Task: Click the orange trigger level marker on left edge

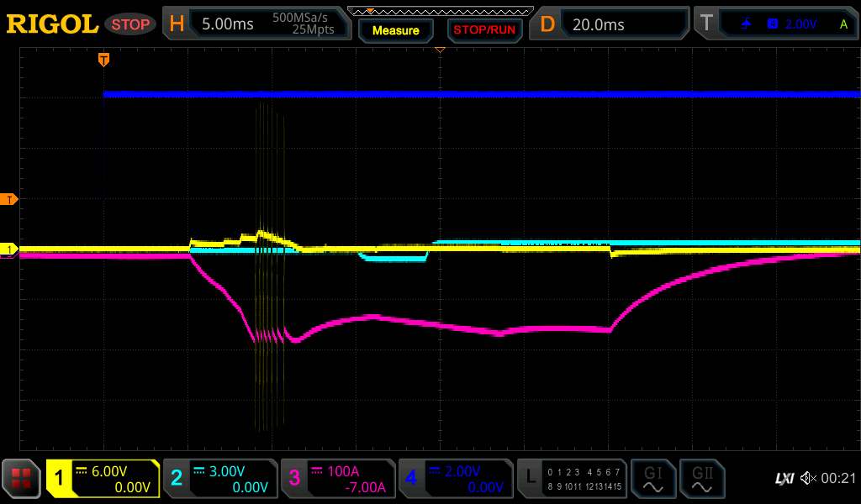Action: (10, 199)
